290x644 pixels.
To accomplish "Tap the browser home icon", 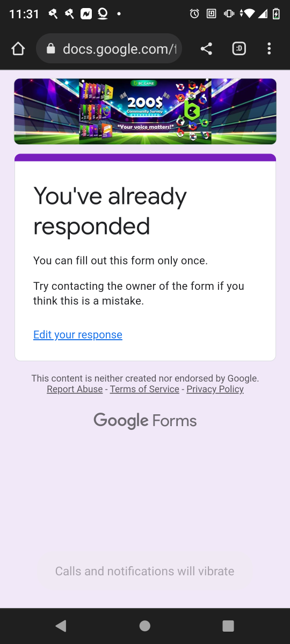I will coord(18,49).
